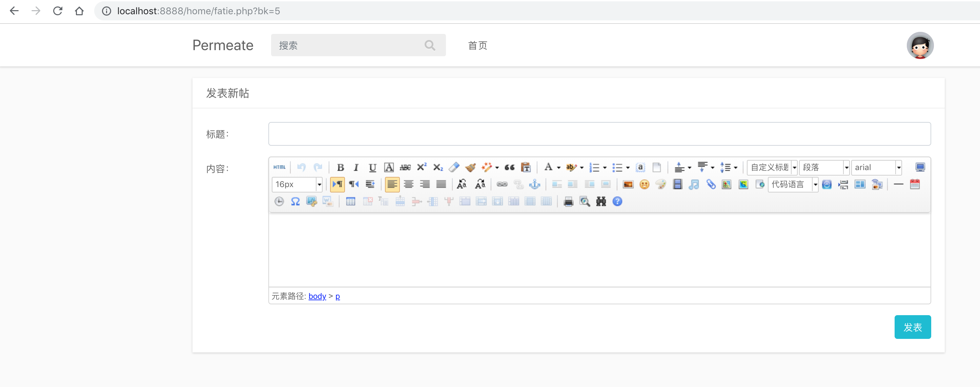
Task: Click the body element path link
Action: tap(317, 296)
